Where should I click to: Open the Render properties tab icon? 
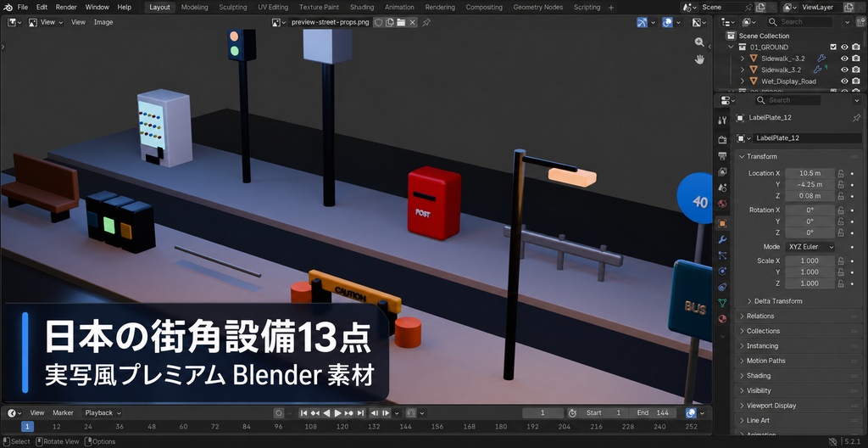coord(722,140)
